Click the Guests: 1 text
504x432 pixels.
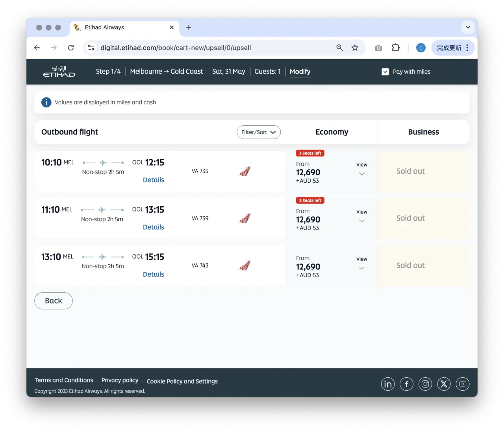click(x=268, y=71)
